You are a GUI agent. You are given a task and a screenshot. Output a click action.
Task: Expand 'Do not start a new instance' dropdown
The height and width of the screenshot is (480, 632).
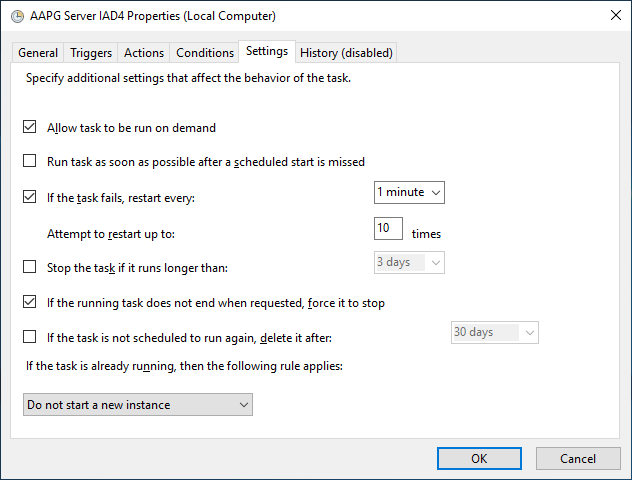138,405
